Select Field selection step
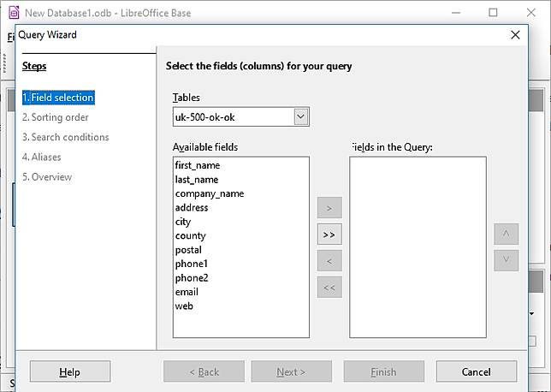 [x=58, y=98]
